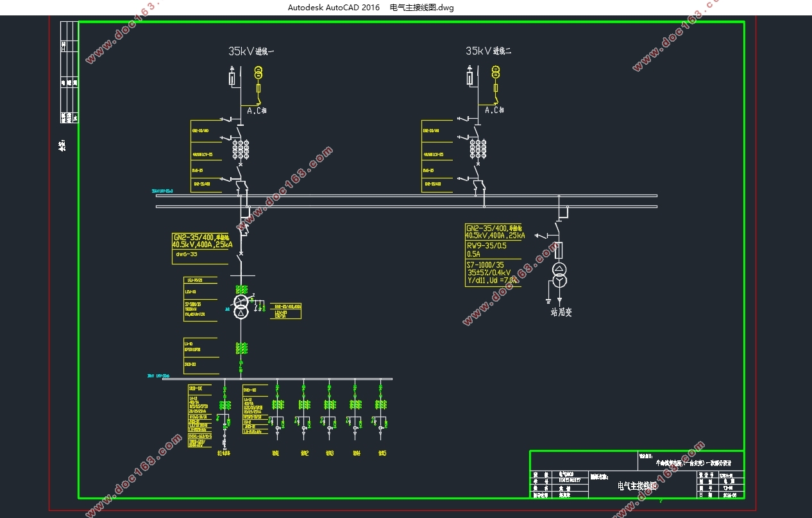This screenshot has height=518, width=812.
Task: Click the feeder label ending in 1
Action: point(276,453)
